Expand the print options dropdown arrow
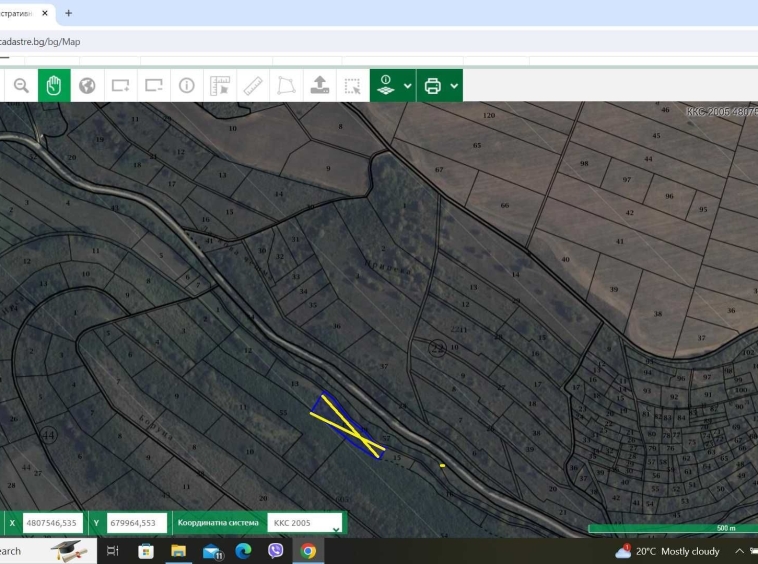The height and width of the screenshot is (564, 758). coord(454,86)
